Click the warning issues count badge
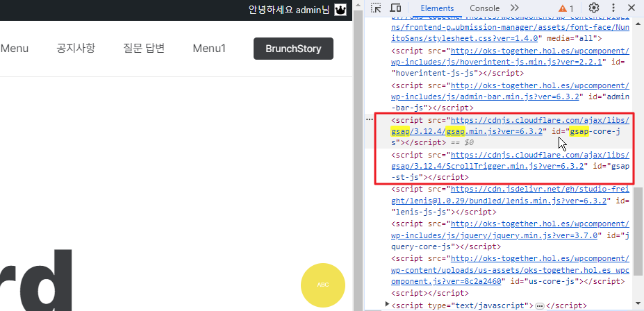Viewport: 644px width, 311px height. pos(566,8)
